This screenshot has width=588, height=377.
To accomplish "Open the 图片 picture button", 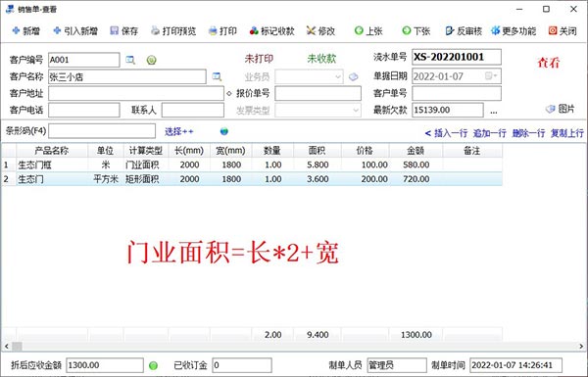I will (x=560, y=109).
